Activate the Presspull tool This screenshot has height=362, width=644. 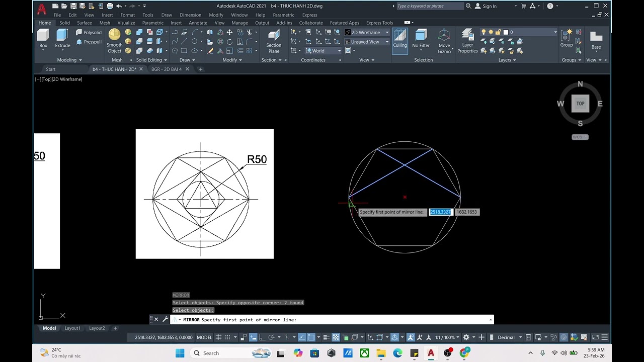point(89,42)
